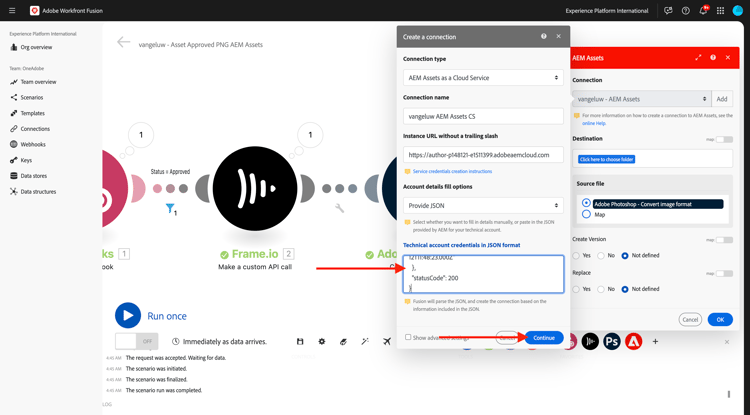Click here to choose folder button
Image resolution: width=750 pixels, height=415 pixels.
606,159
